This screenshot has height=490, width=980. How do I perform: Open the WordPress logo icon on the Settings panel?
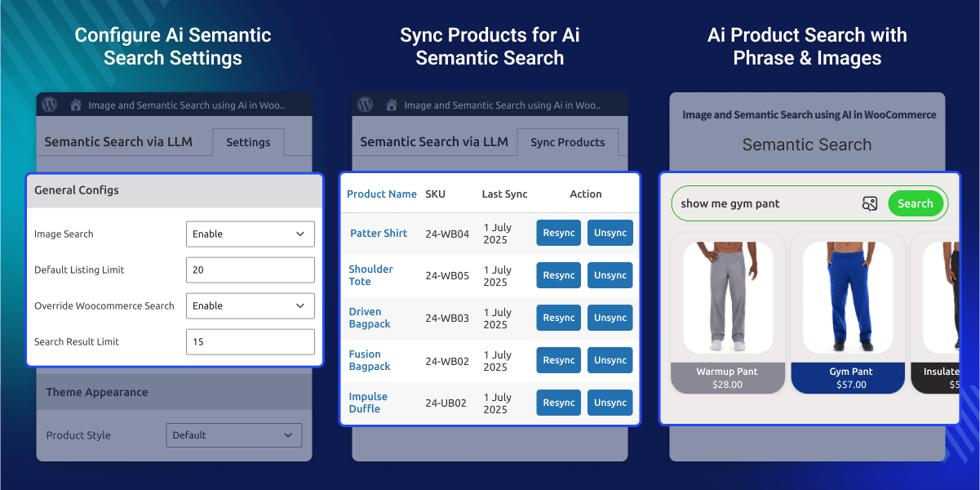coord(49,104)
